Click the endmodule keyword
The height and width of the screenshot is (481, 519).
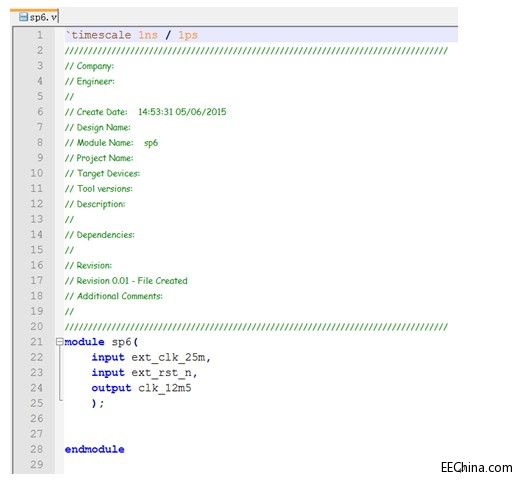tap(95, 449)
